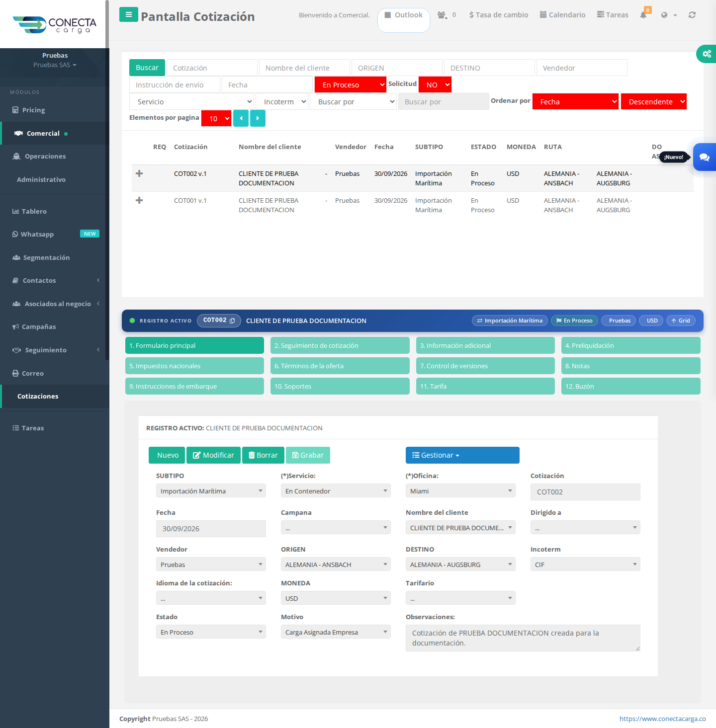The height and width of the screenshot is (728, 716).
Task: Open the Incoterm CIF dropdown
Action: (x=585, y=564)
